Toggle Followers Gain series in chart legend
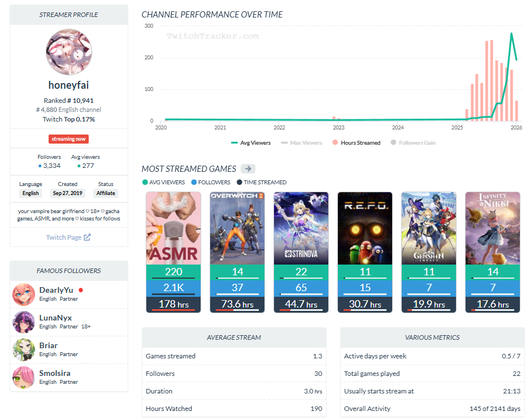This screenshot has width=530, height=420. tap(413, 142)
